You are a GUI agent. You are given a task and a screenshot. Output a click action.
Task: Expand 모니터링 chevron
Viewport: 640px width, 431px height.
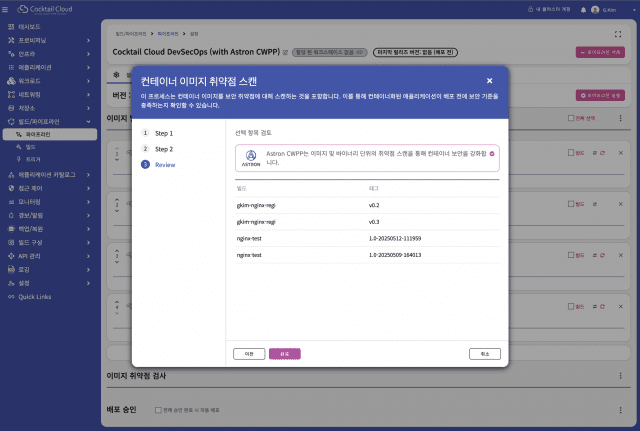(x=88, y=202)
